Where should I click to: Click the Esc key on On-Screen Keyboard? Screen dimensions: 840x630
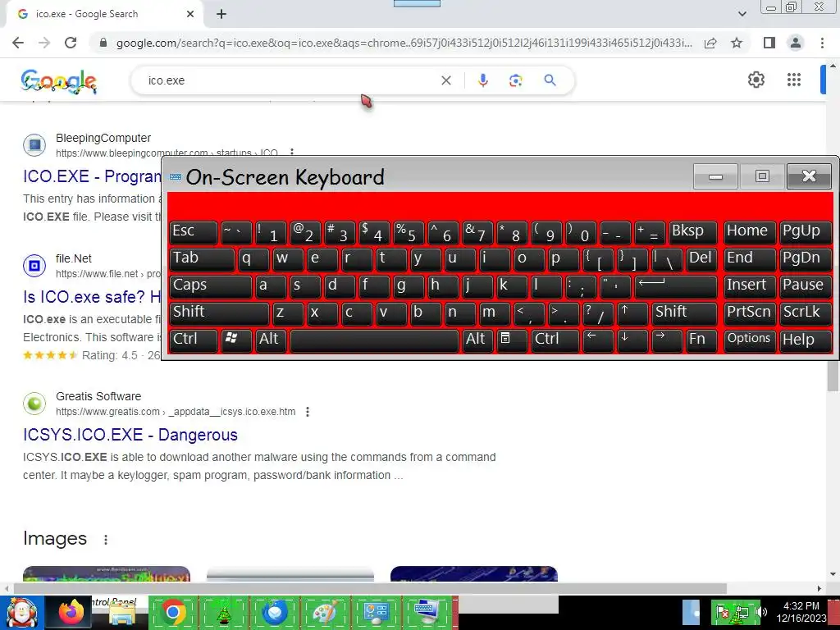coord(194,232)
